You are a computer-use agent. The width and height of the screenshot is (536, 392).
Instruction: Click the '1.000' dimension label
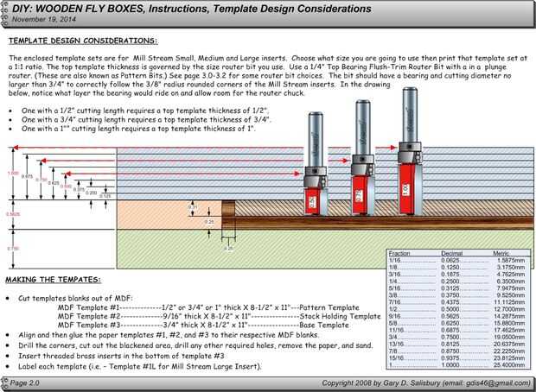tap(13, 174)
